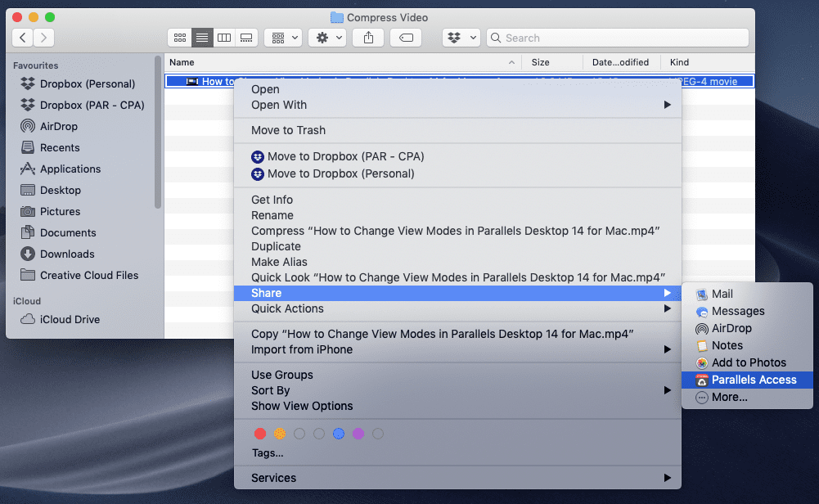Image resolution: width=819 pixels, height=504 pixels.
Task: Open the Action gear dropdown
Action: click(x=326, y=37)
